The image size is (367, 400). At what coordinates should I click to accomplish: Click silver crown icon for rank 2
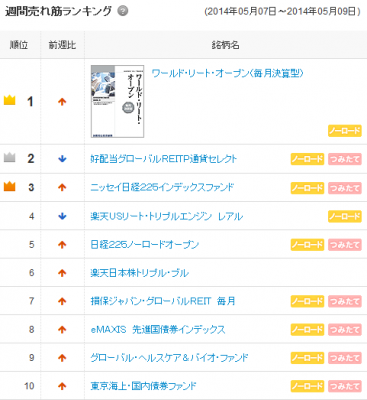click(10, 157)
